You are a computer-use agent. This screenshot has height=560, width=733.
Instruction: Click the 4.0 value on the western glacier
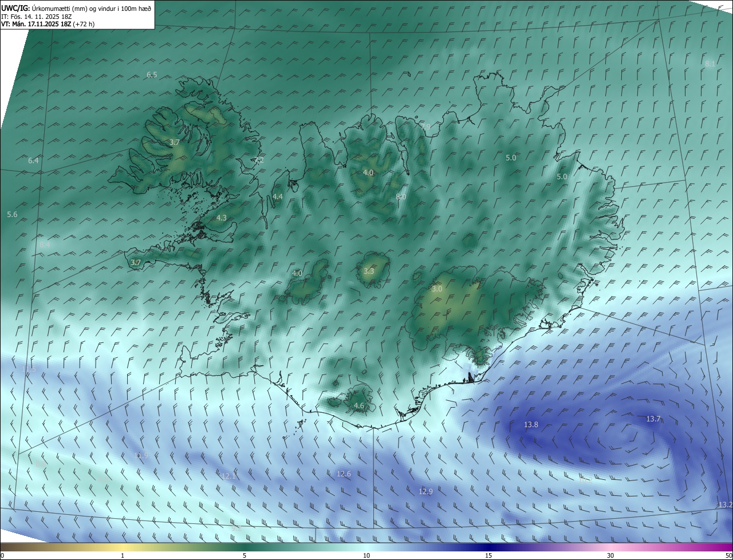[x=297, y=274]
